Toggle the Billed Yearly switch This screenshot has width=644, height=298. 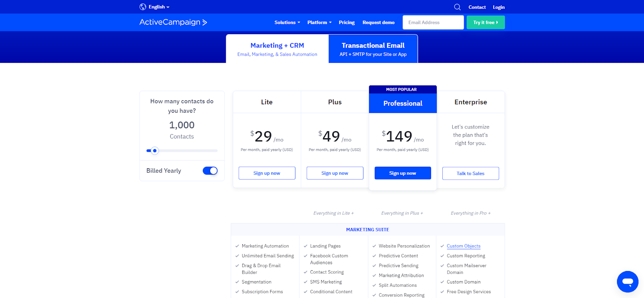(x=210, y=171)
